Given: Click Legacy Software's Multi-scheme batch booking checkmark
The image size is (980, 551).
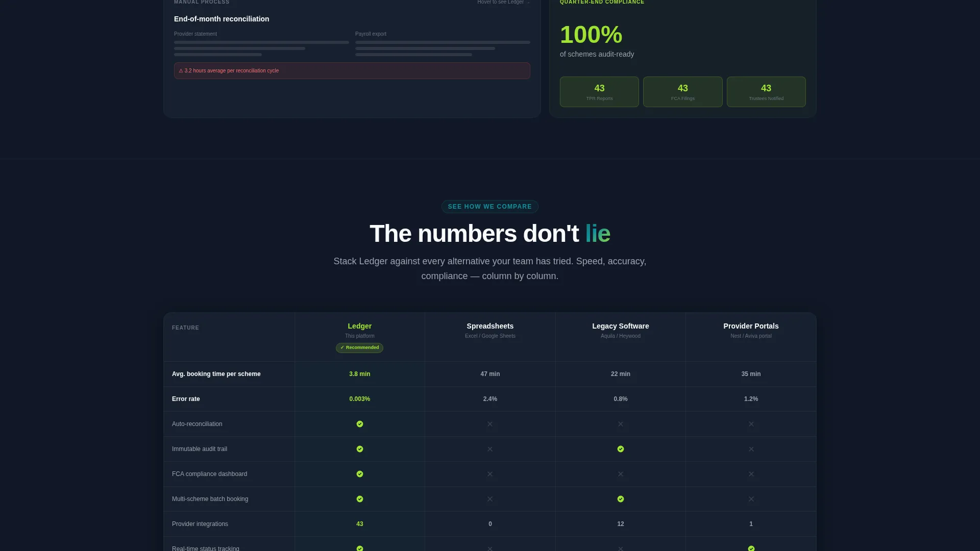Looking at the screenshot, I should point(621,499).
